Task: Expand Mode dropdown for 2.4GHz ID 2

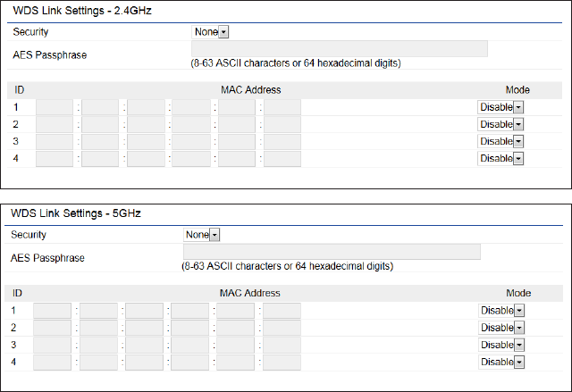Action: coord(500,124)
